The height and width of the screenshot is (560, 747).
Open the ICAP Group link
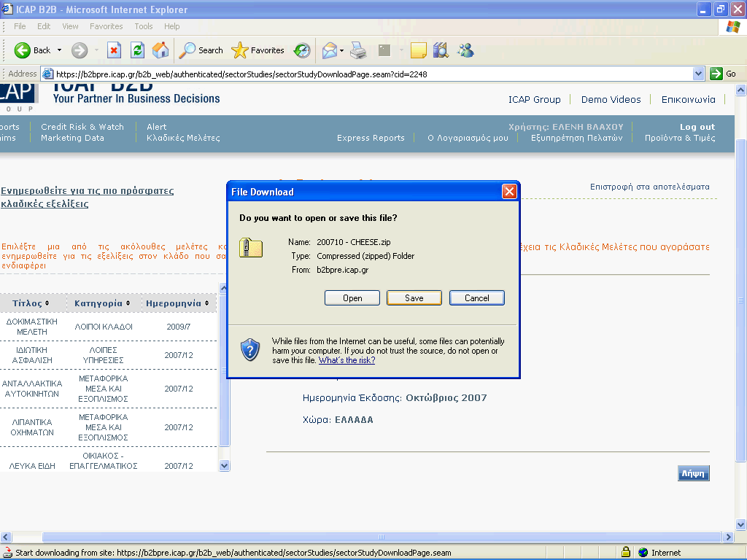534,99
